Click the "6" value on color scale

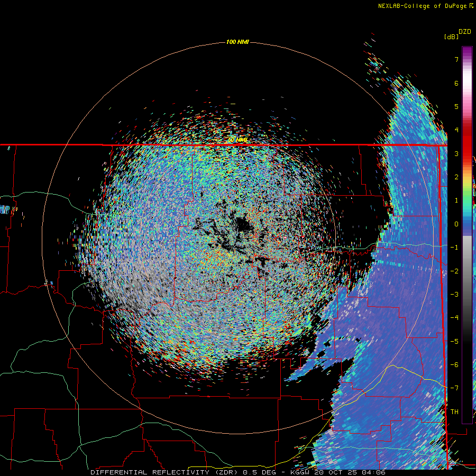pyautogui.click(x=456, y=83)
